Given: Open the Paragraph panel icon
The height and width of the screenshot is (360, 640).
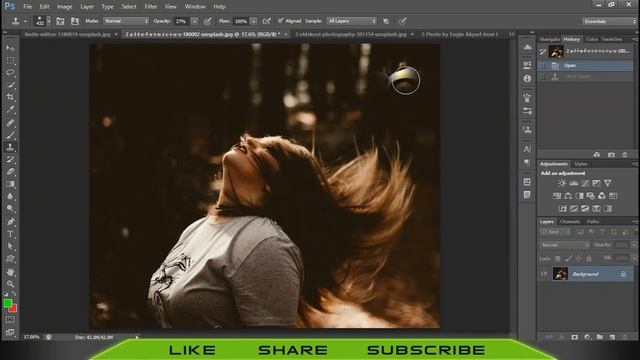Looking at the screenshot, I should (527, 162).
